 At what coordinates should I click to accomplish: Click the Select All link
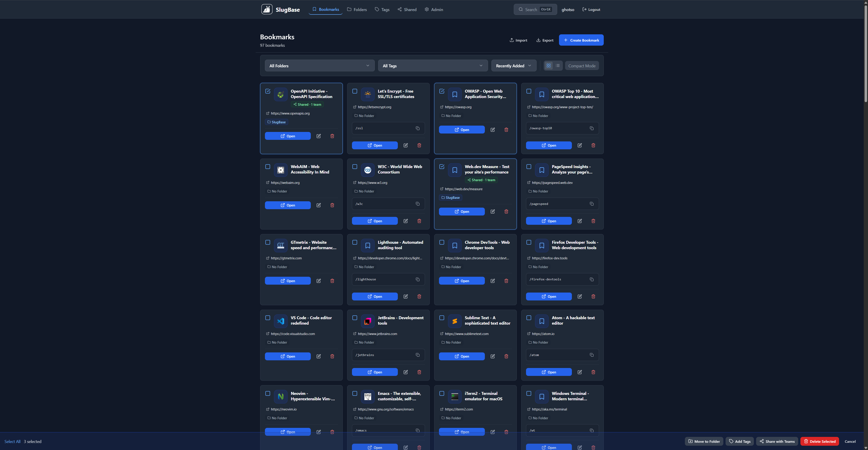pyautogui.click(x=12, y=441)
